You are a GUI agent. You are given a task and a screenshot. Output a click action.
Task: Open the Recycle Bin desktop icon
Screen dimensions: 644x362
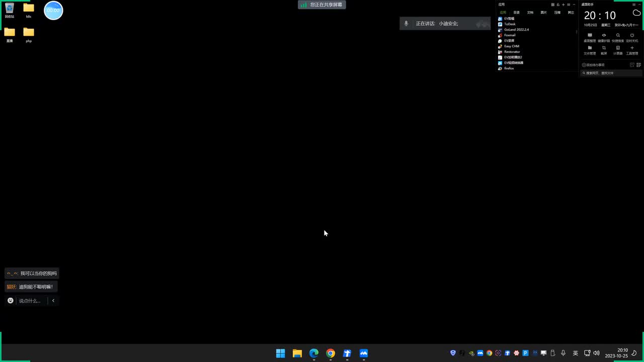click(10, 11)
